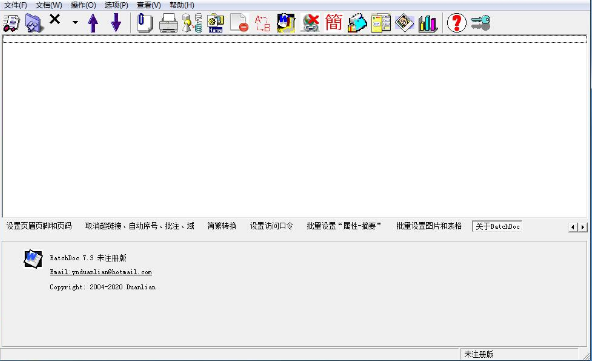Select the 批量设置图片和表格 tab
This screenshot has width=592, height=361.
coord(429,226)
